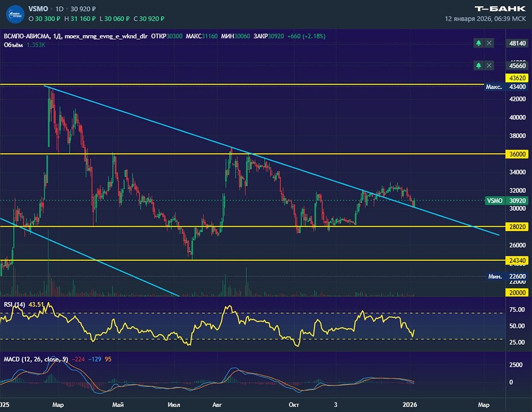
Task: Click the 75.00 level on RSI scale
Action: pyautogui.click(x=517, y=309)
